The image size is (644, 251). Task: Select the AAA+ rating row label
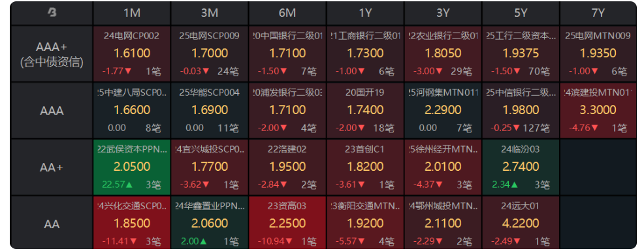[52, 53]
